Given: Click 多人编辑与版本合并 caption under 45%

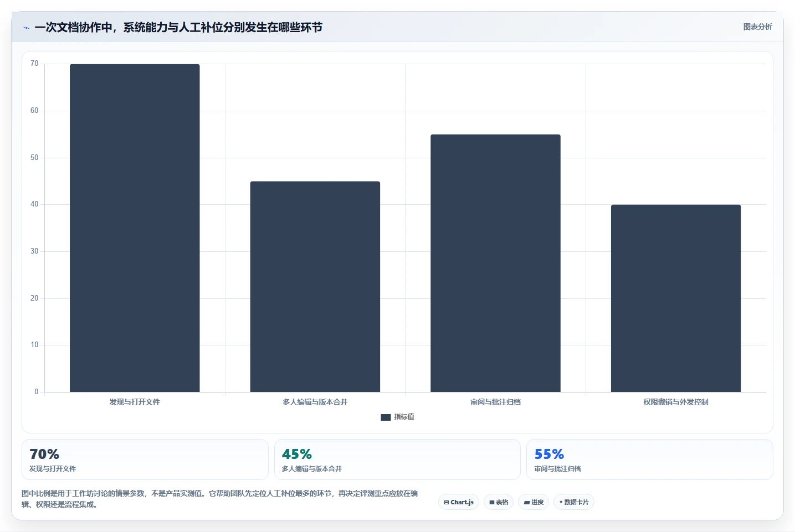Looking at the screenshot, I should pyautogui.click(x=312, y=468).
